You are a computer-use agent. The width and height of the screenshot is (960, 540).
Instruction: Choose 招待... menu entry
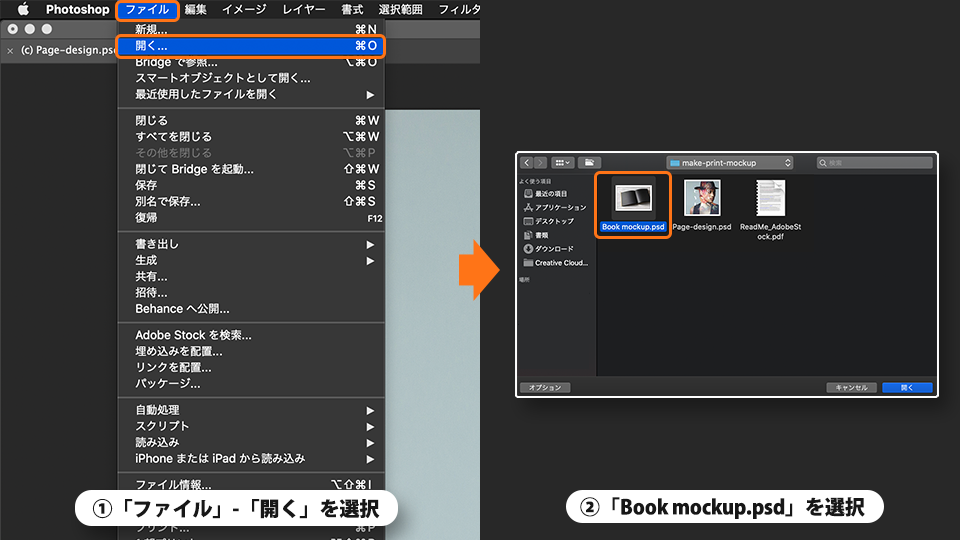tap(251, 293)
